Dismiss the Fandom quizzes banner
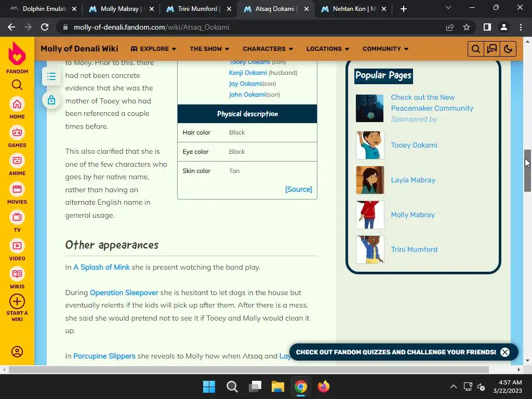532x399 pixels. click(505, 352)
